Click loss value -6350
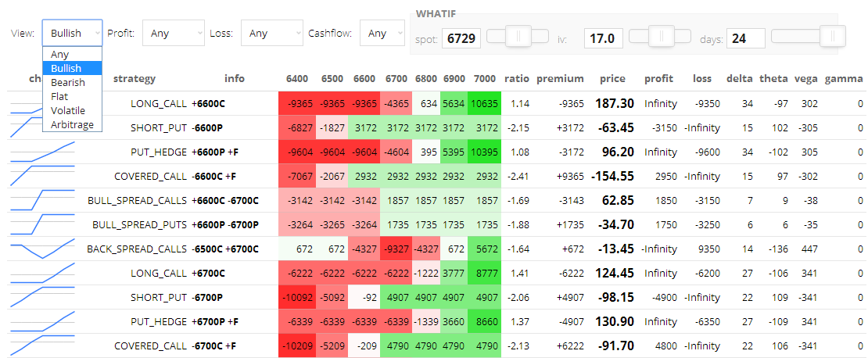 (x=707, y=323)
